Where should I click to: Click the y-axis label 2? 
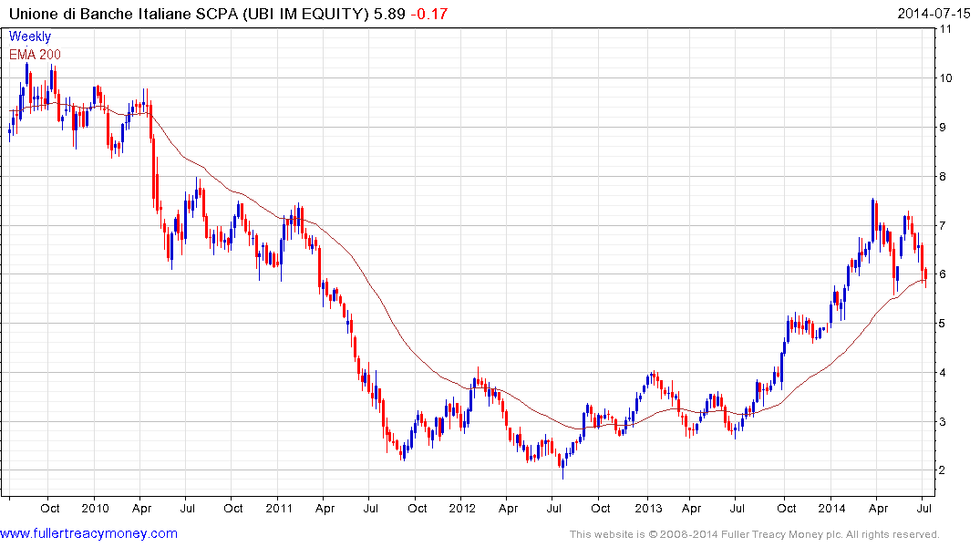[x=943, y=470]
